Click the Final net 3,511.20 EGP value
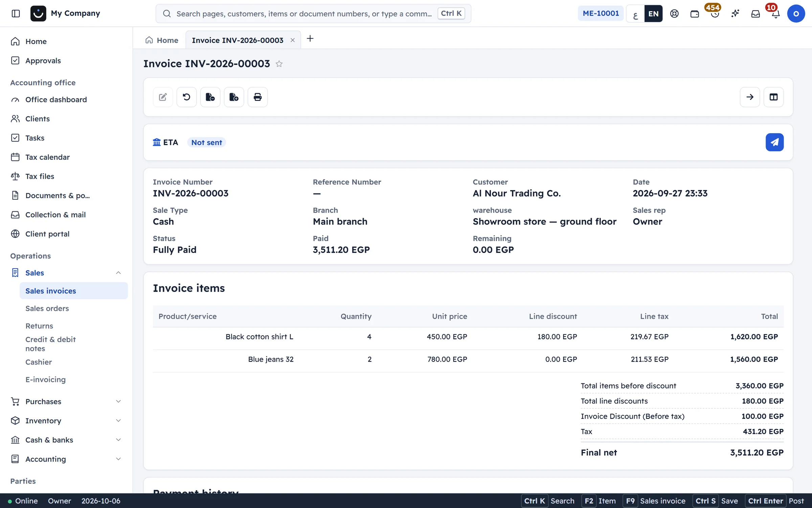 point(757,453)
